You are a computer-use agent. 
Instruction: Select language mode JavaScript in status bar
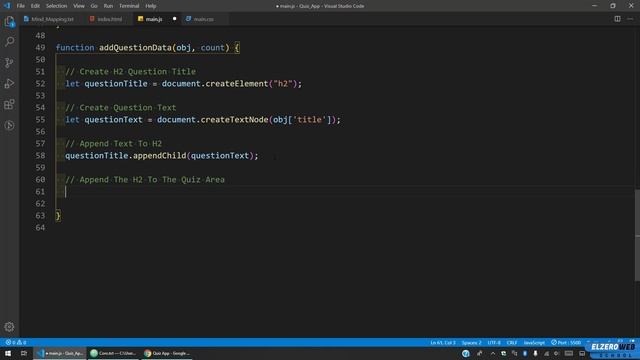pyautogui.click(x=534, y=342)
